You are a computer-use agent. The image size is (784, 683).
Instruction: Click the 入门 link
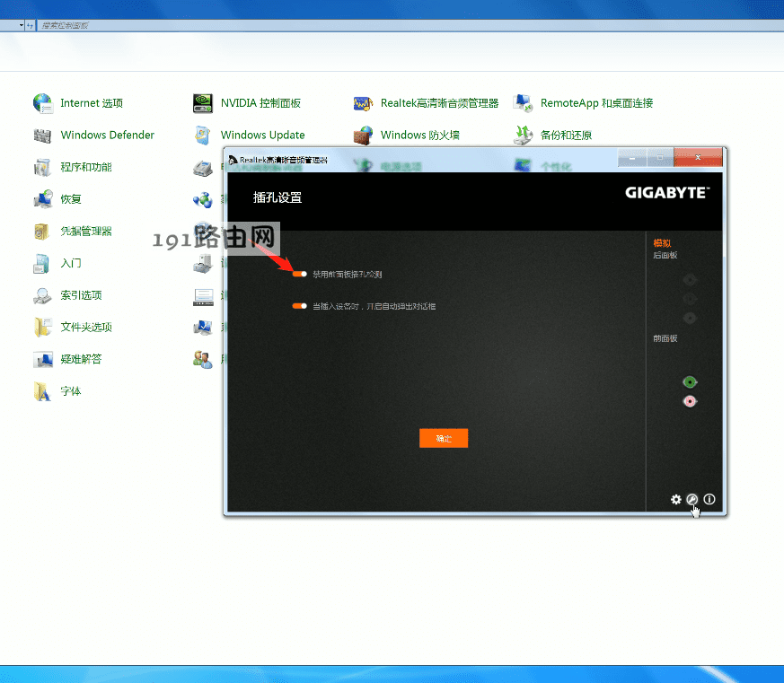(71, 263)
